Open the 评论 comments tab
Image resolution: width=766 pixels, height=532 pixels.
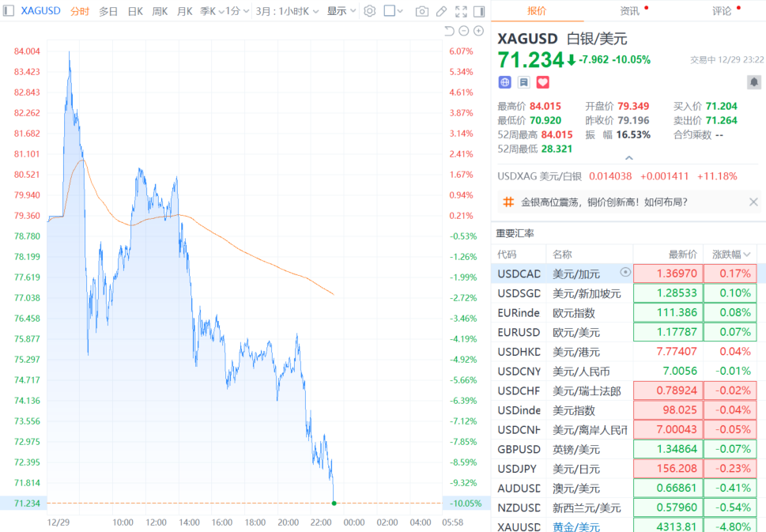tap(722, 11)
